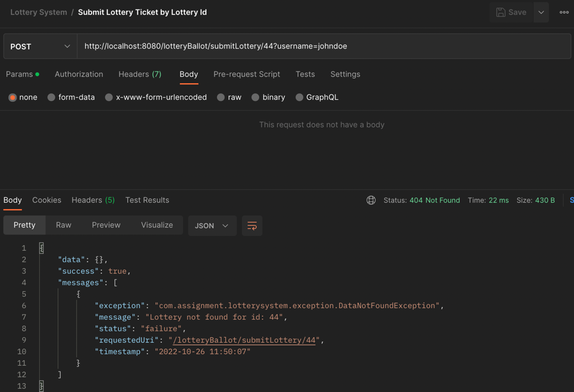This screenshot has height=392, width=574.
Task: Open the /lotteryBallot/submitLottery/44 link in response
Action: (244, 340)
